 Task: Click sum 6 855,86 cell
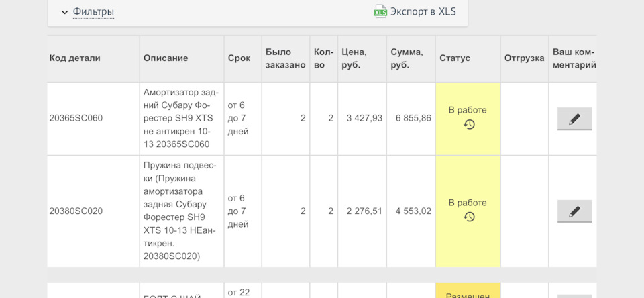411,119
